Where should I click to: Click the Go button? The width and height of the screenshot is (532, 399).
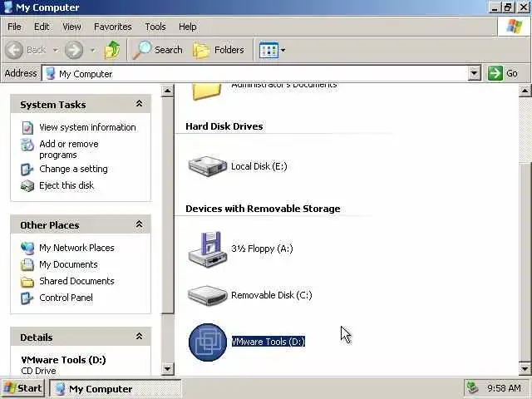click(503, 73)
